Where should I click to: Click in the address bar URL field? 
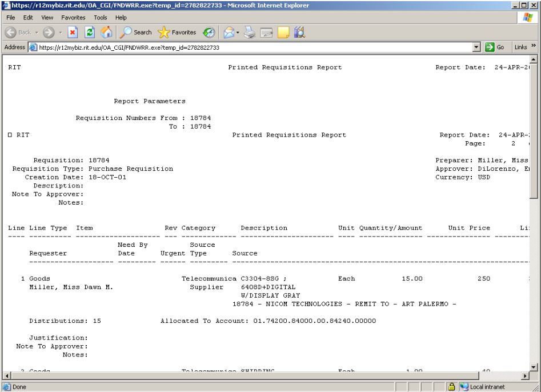251,47
